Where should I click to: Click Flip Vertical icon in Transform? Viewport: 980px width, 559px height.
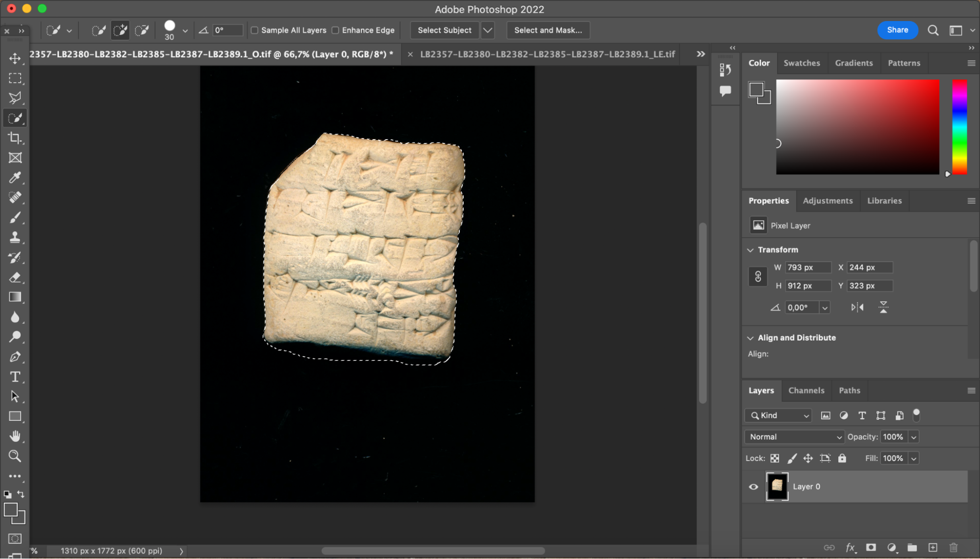[883, 308]
